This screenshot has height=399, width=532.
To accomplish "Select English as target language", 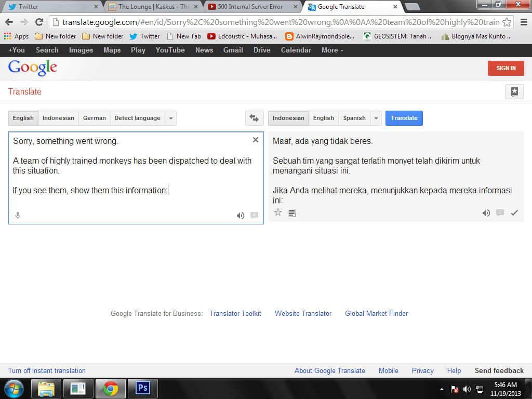I will [x=323, y=118].
